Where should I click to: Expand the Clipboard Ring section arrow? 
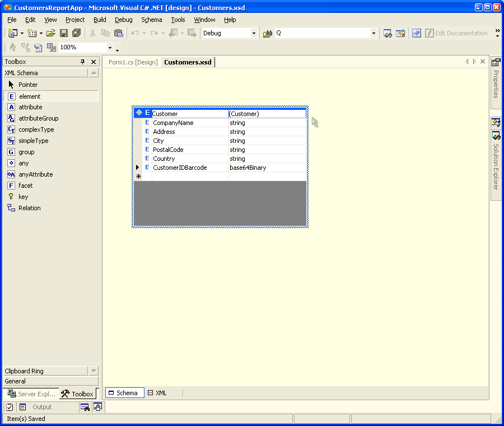(94, 371)
